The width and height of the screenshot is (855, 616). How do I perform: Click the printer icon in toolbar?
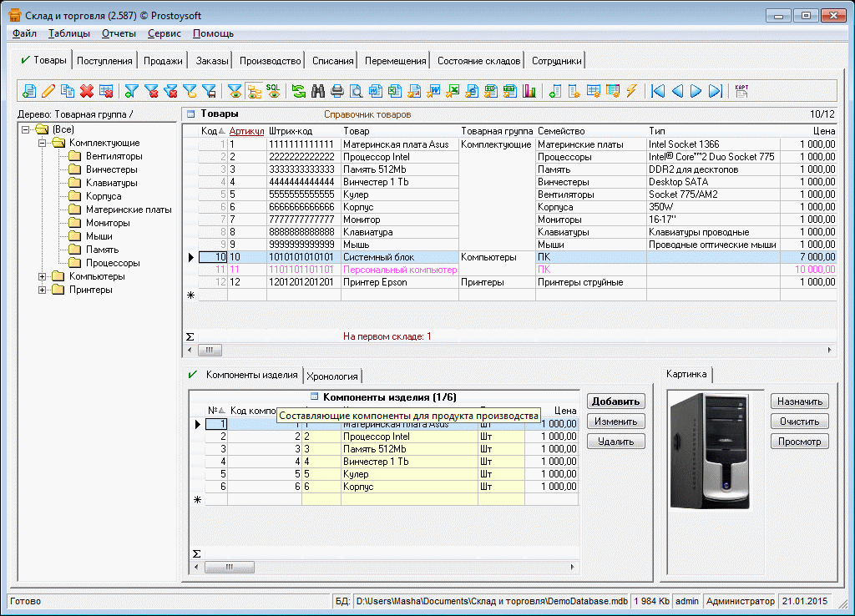336,91
